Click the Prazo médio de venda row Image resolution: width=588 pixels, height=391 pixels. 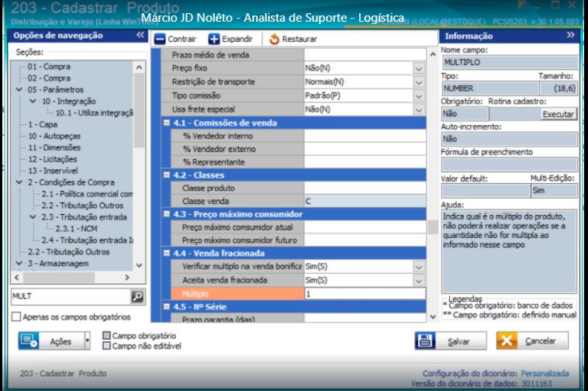294,55
